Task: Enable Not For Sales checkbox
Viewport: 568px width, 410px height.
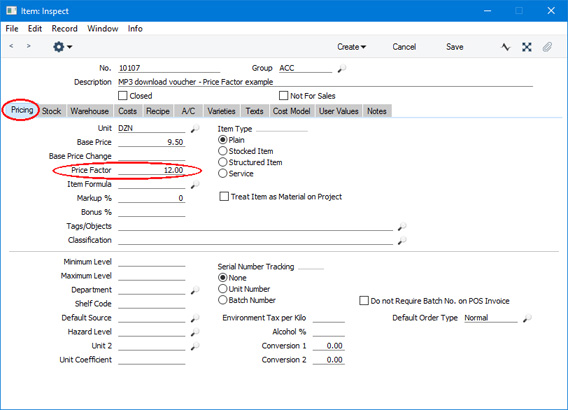Action: (x=283, y=96)
